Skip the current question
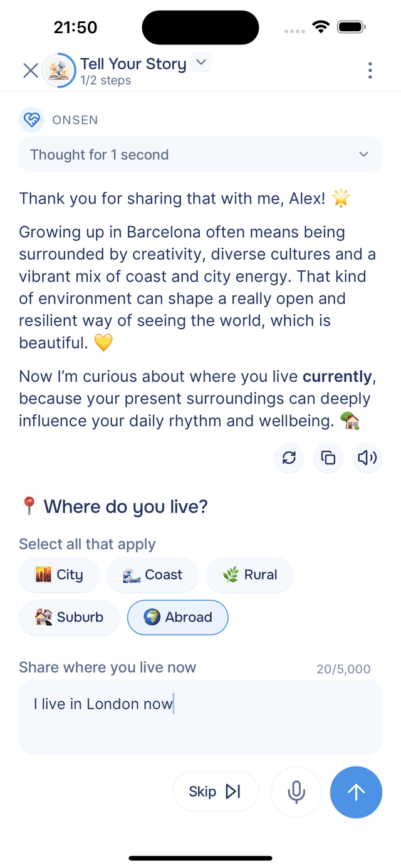The height and width of the screenshot is (868, 401). pyautogui.click(x=216, y=791)
